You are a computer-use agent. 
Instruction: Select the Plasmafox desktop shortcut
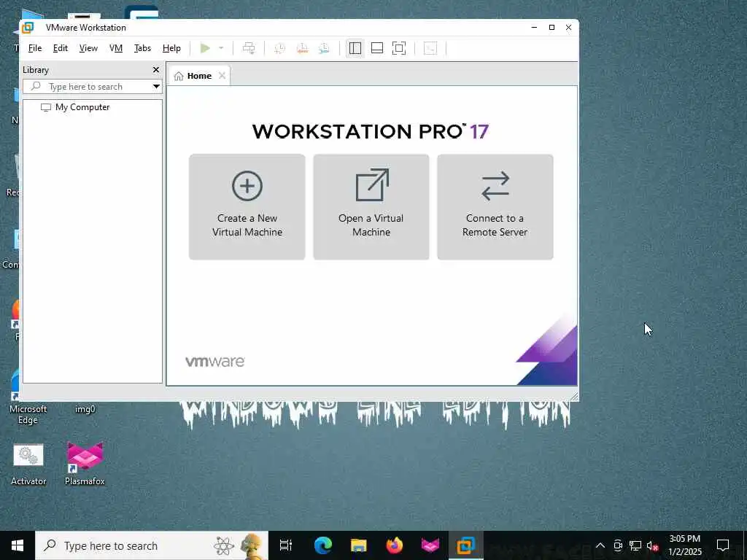pos(85,464)
